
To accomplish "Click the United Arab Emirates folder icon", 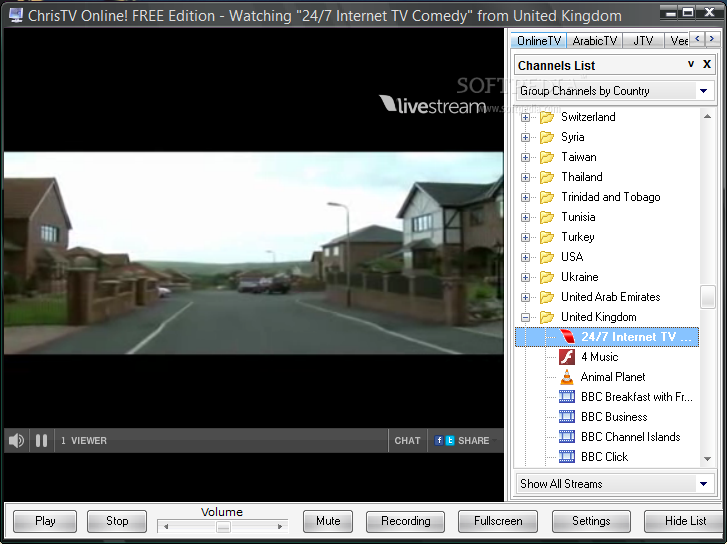I will tap(547, 297).
